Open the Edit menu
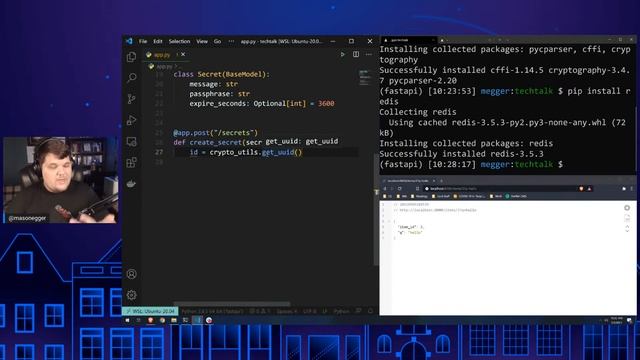Image resolution: width=640 pixels, height=360 pixels. tap(158, 41)
